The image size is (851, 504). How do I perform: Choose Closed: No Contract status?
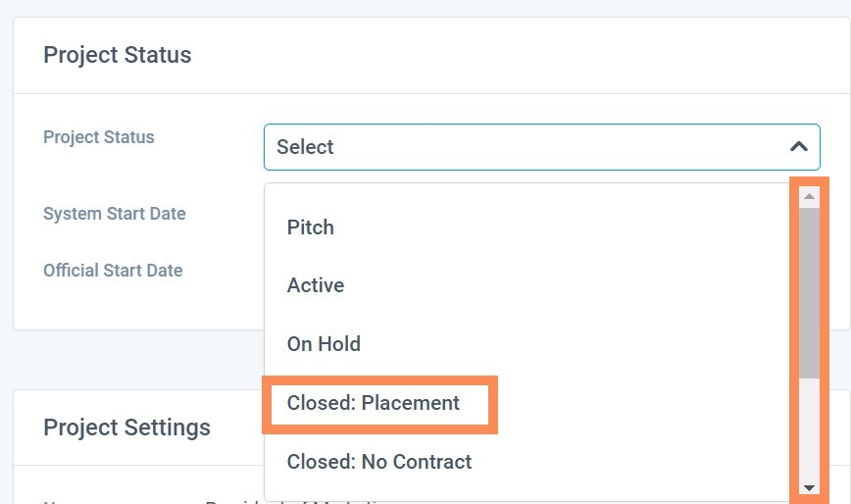pos(379,461)
